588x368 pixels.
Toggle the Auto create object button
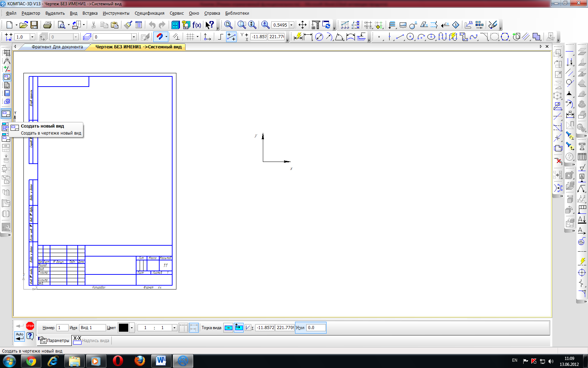click(x=20, y=336)
